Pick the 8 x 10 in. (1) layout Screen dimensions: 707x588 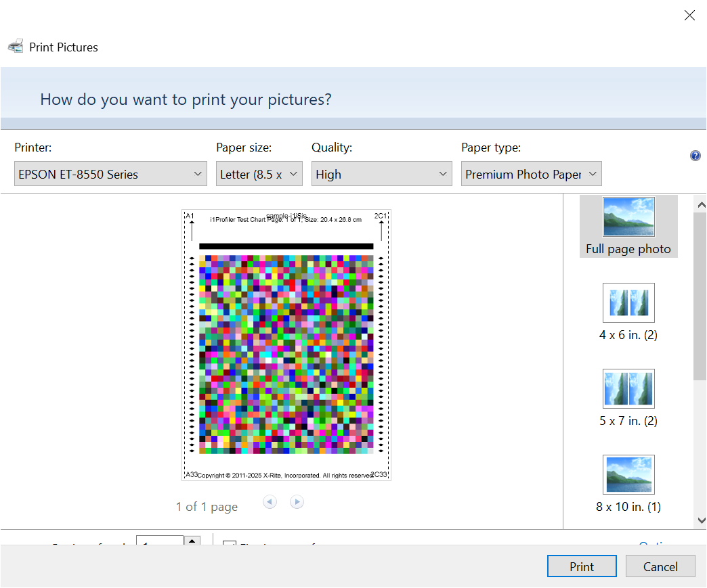pyautogui.click(x=628, y=483)
